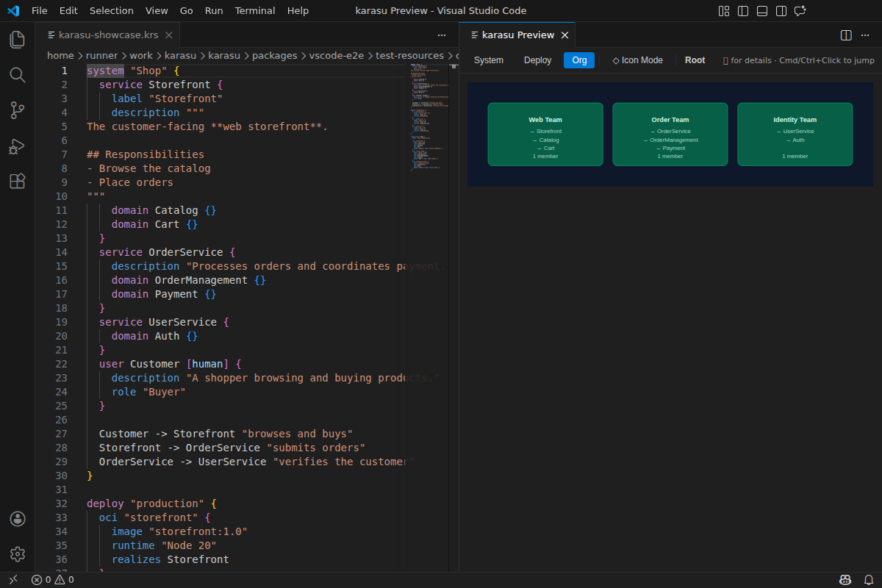This screenshot has width=882, height=588.
Task: Select the Web Team card
Action: click(545, 134)
